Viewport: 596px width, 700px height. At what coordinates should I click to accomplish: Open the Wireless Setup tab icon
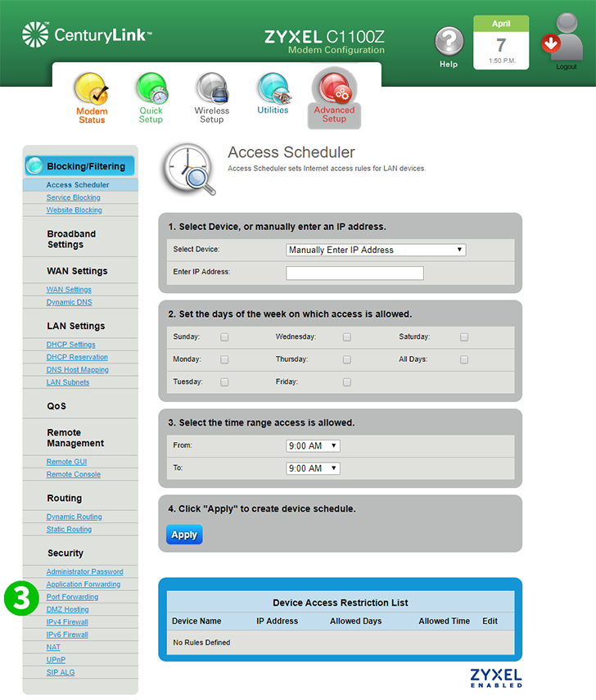coord(212,88)
